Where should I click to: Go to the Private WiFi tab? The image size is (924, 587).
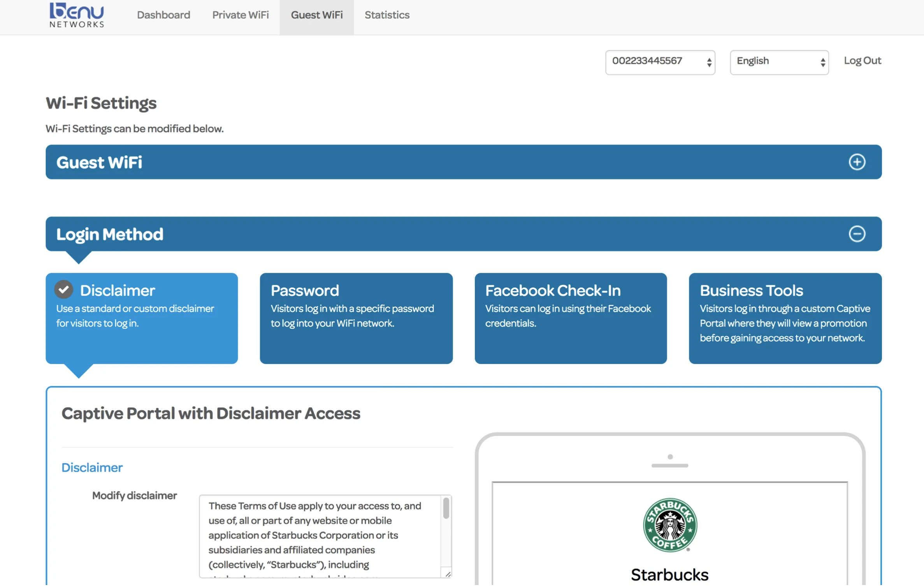click(240, 15)
